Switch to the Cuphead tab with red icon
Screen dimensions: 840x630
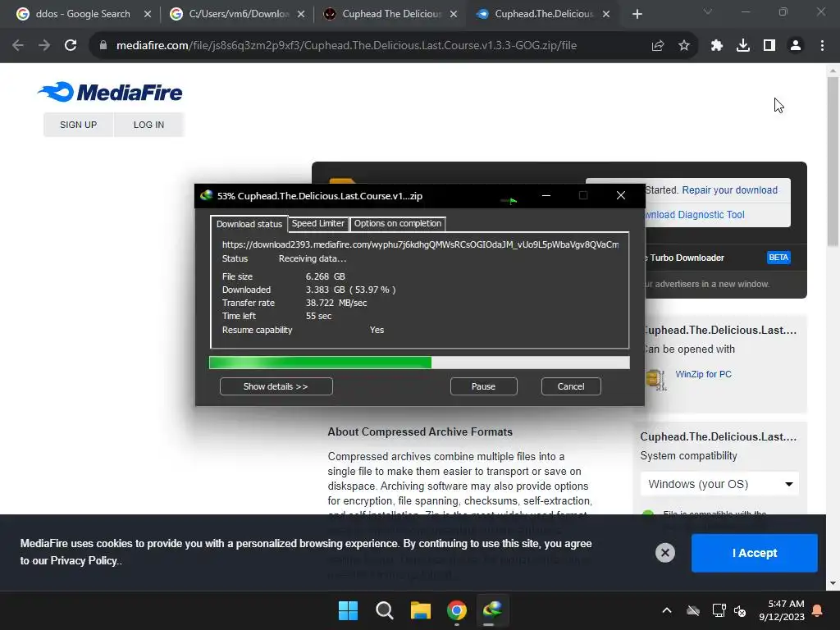(x=391, y=14)
